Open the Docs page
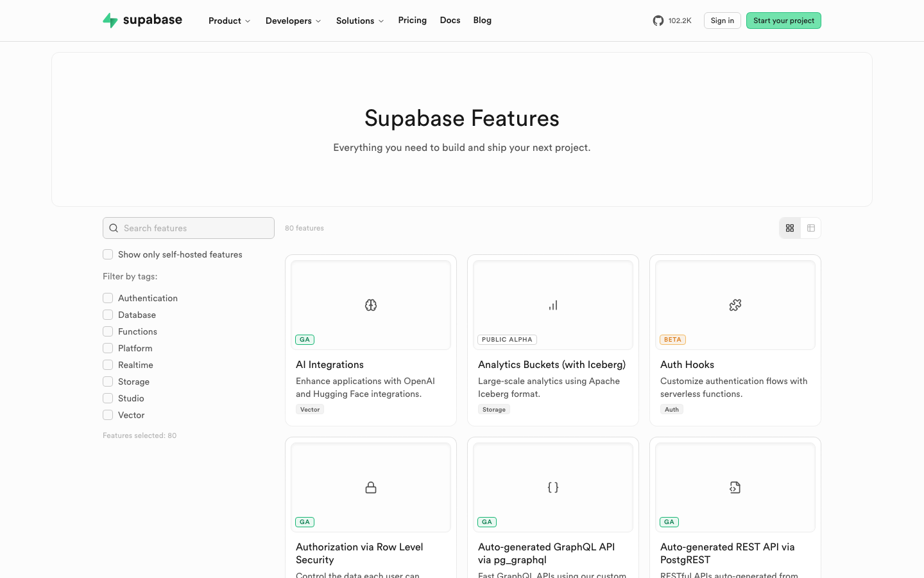 pyautogui.click(x=450, y=21)
